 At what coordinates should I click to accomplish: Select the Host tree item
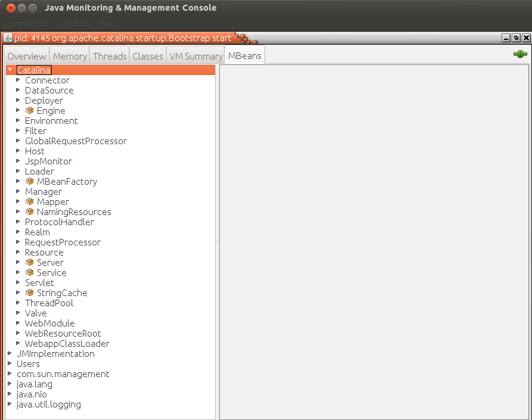pos(35,151)
